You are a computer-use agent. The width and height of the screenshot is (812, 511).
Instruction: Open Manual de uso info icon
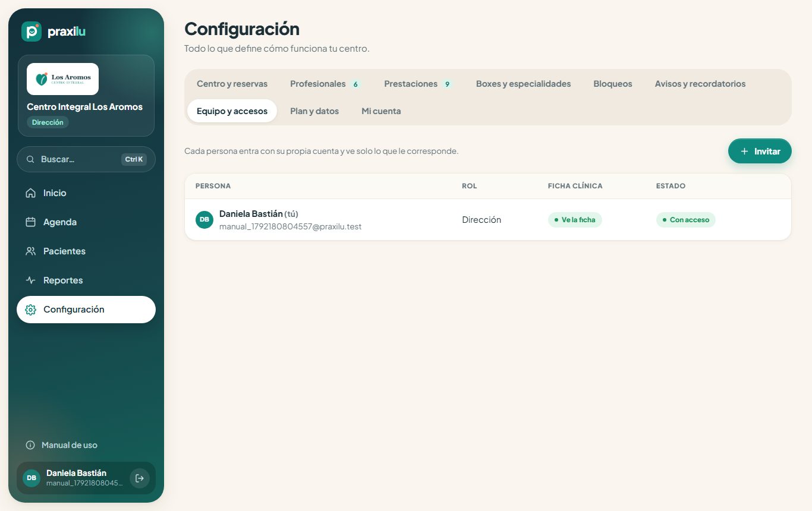[30, 445]
